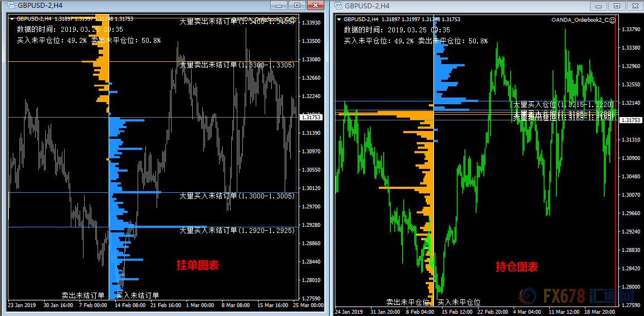Click the 大量买入未结订单(1.2920-1.2925) level label
The height and width of the screenshot is (316, 644).
coord(237,230)
